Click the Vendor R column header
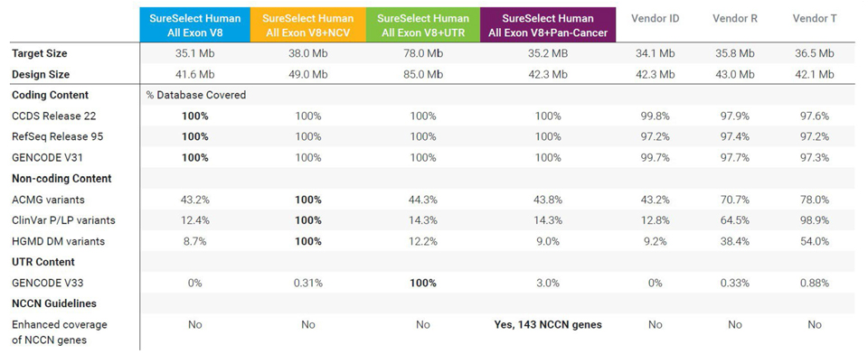This screenshot has width=868, height=354. coord(734,18)
